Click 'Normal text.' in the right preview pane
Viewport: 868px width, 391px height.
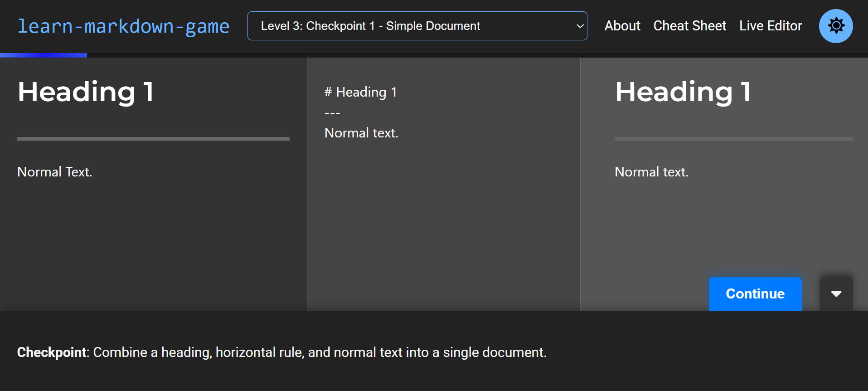click(x=651, y=172)
